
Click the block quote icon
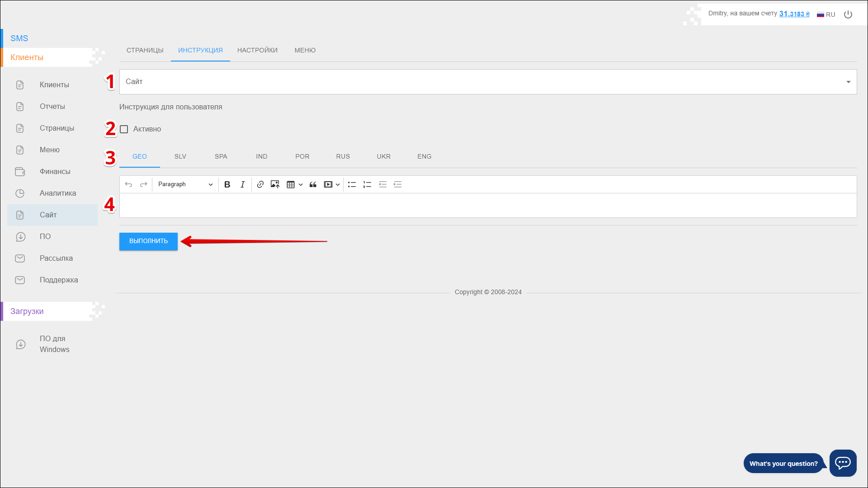313,184
